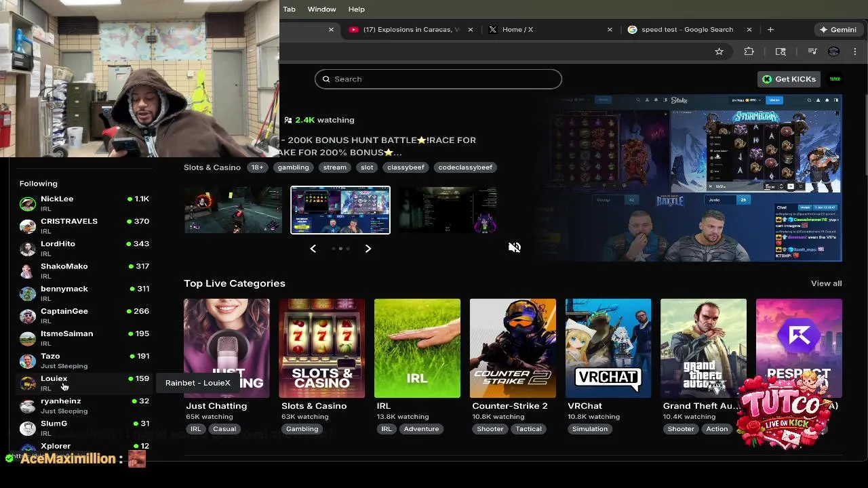This screenshot has width=868, height=488.
Task: Close the speed test Google Search tab
Action: click(x=749, y=30)
